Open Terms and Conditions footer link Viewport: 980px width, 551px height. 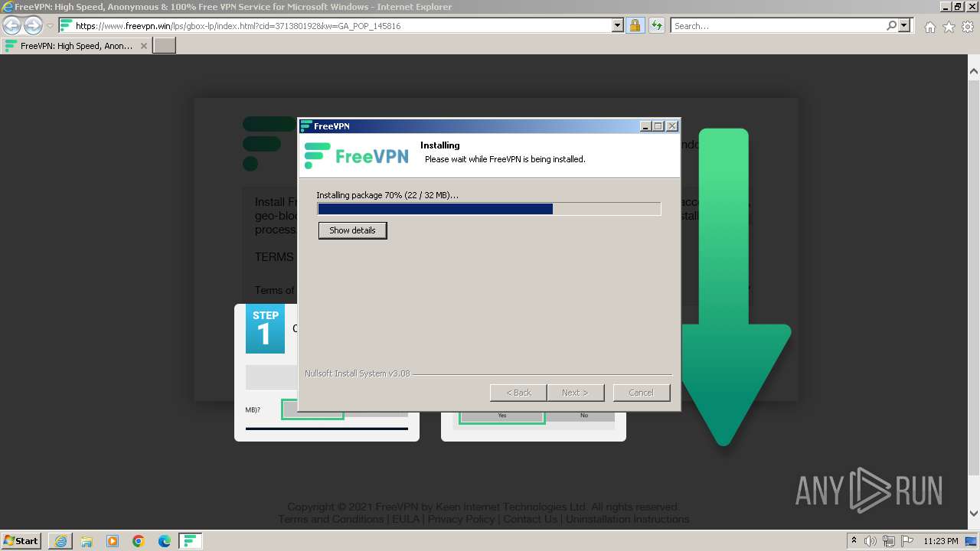tap(331, 519)
